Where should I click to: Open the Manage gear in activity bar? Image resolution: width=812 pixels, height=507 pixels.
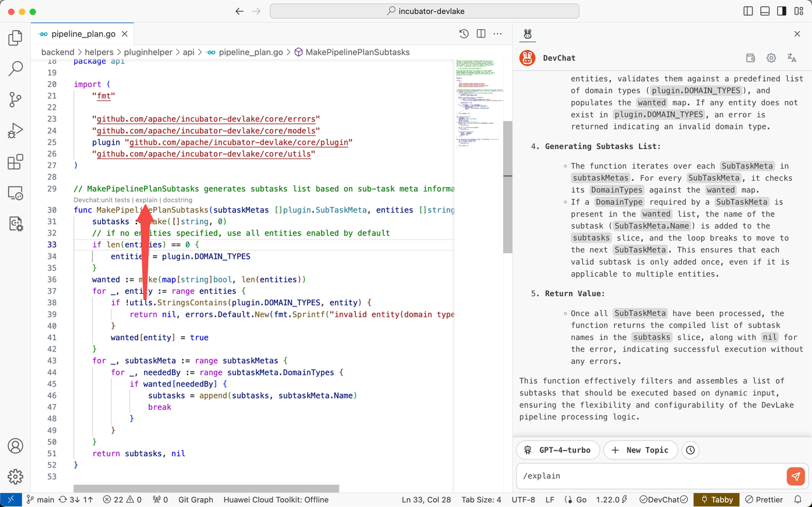15,476
